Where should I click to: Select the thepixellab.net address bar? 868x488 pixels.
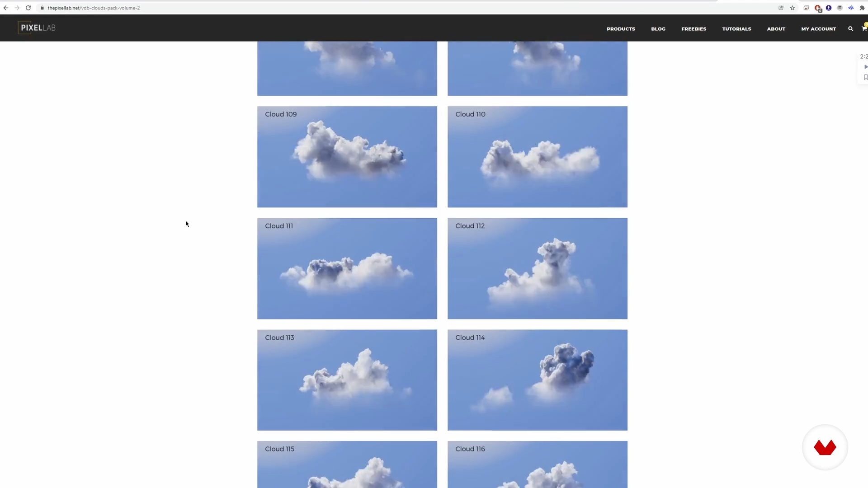tap(94, 8)
